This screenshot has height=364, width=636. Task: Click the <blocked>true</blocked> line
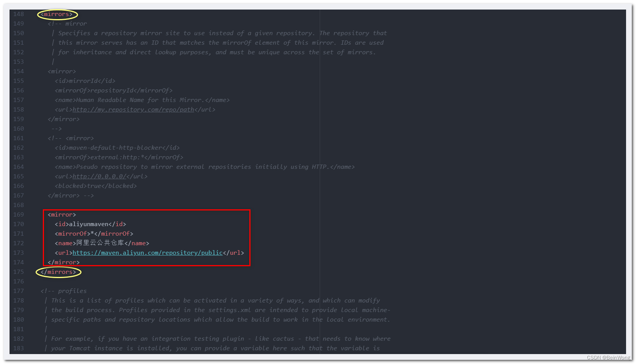[96, 186]
